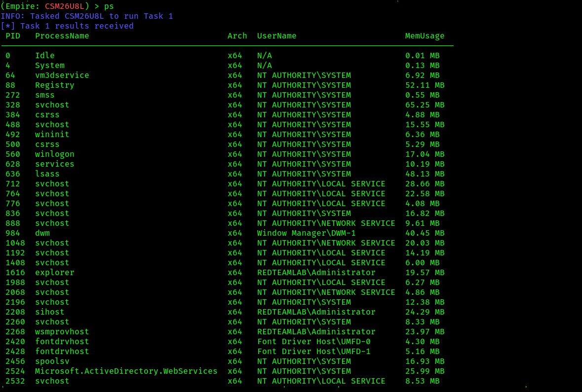This screenshot has width=582, height=392.
Task: Click the vm3dservice process name
Action: click(62, 75)
